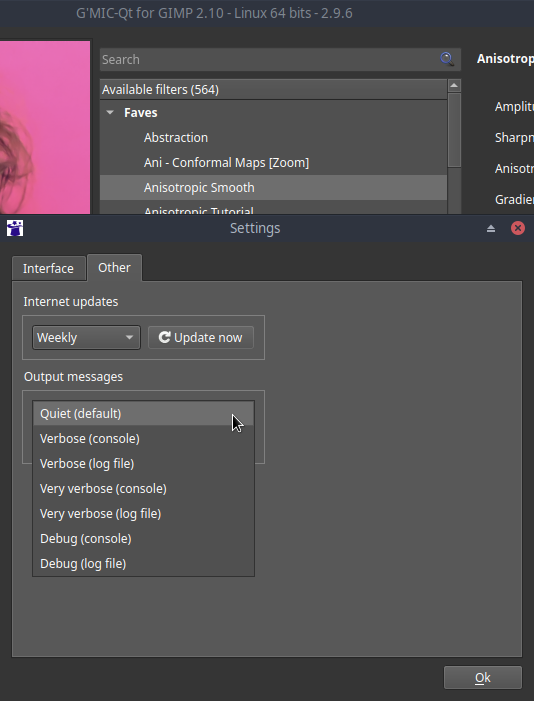Open the Weekly update frequency dropdown
Image resolution: width=534 pixels, height=701 pixels.
(86, 338)
